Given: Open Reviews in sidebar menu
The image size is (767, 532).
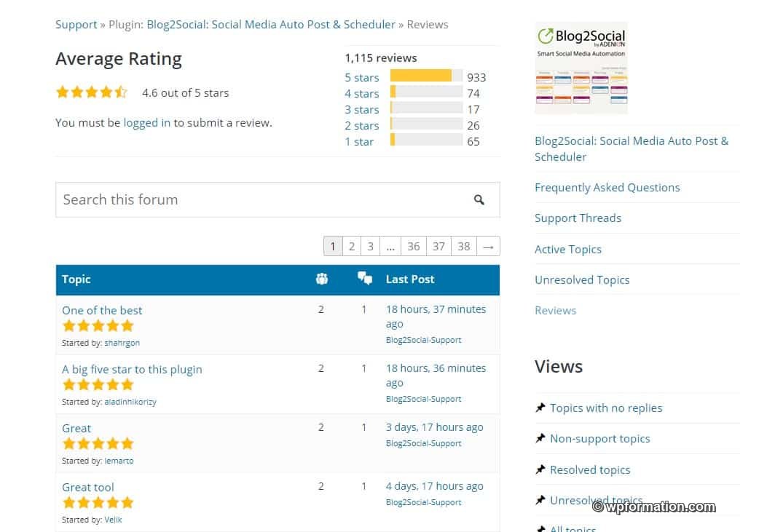Looking at the screenshot, I should (x=555, y=310).
